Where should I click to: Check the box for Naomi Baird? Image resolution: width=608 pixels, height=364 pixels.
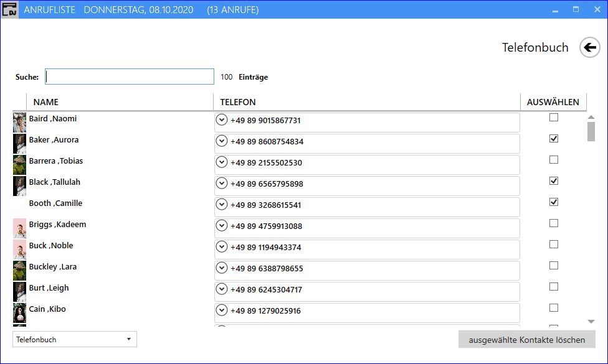pos(554,118)
